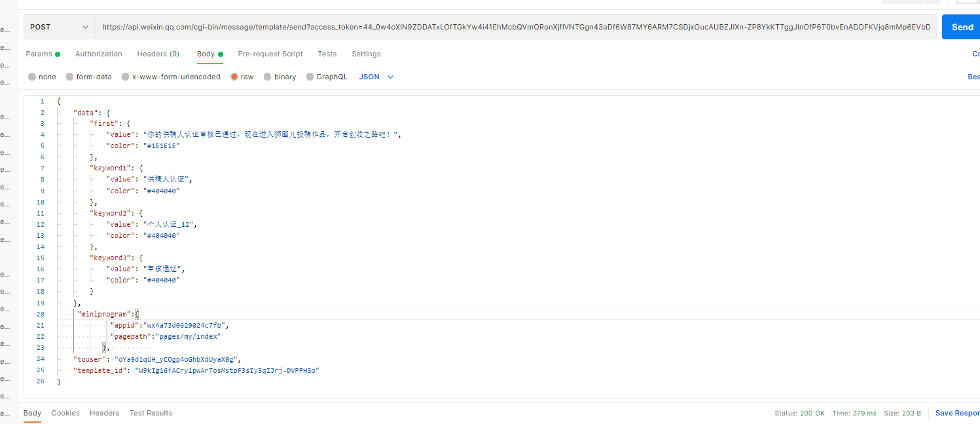The width and height of the screenshot is (980, 424).
Task: Open the Test Results tab
Action: point(151,413)
